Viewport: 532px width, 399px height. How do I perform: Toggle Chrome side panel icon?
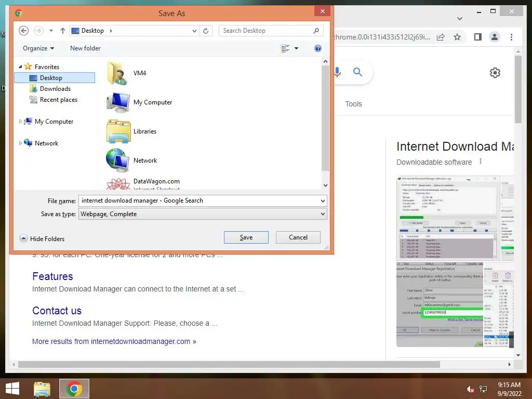pyautogui.click(x=478, y=37)
